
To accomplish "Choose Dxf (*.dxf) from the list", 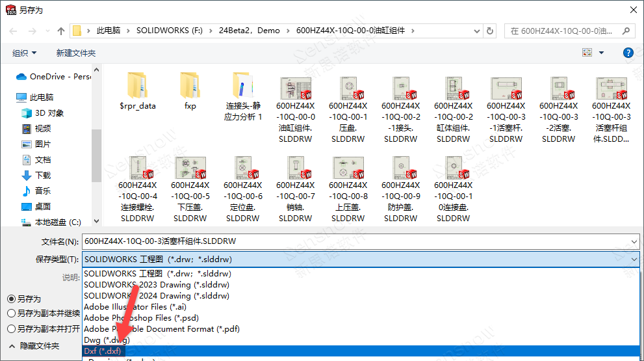I will pos(103,351).
